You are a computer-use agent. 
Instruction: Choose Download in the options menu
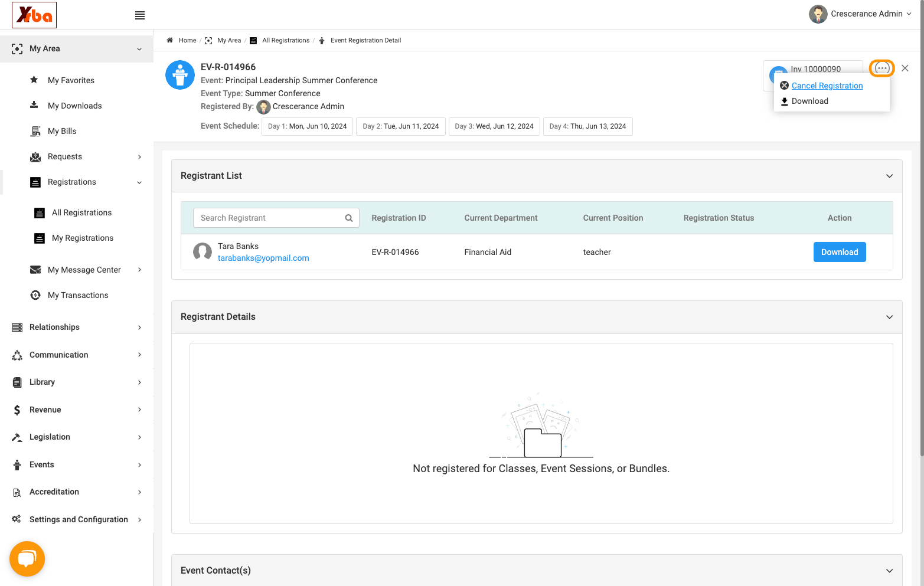809,101
